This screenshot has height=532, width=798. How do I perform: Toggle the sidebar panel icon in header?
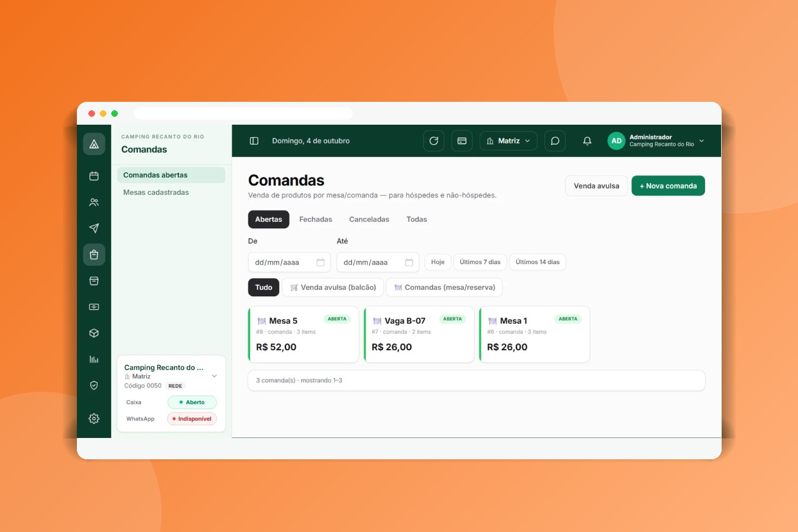pyautogui.click(x=254, y=141)
